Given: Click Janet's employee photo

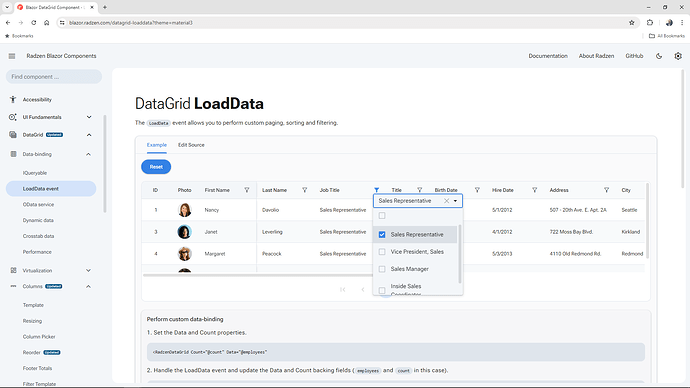Looking at the screenshot, I should pyautogui.click(x=184, y=232).
